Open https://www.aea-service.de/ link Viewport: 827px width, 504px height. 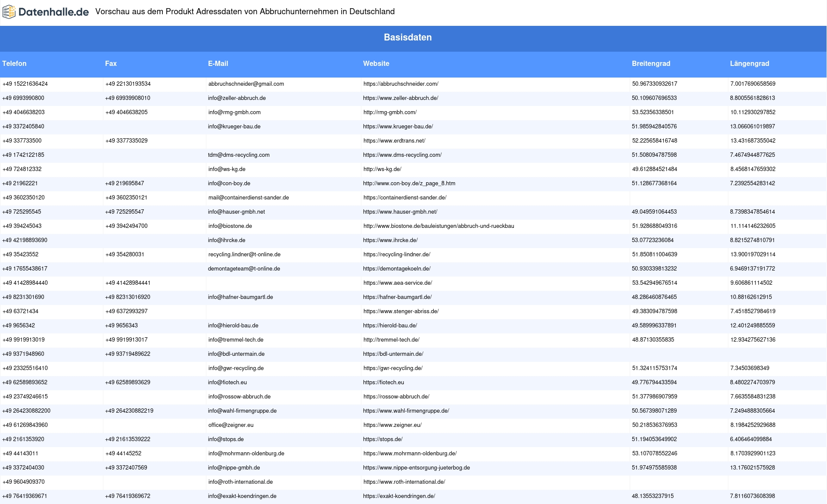click(398, 283)
